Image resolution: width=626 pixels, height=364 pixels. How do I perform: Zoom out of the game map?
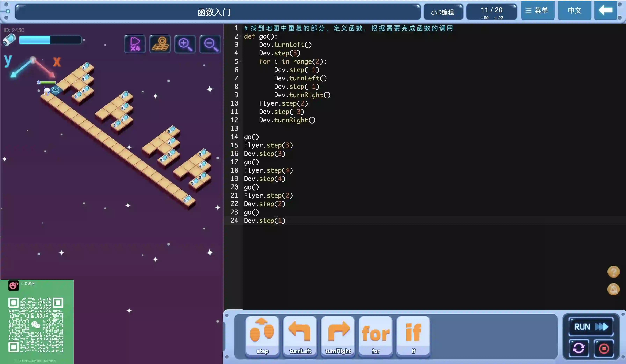210,44
